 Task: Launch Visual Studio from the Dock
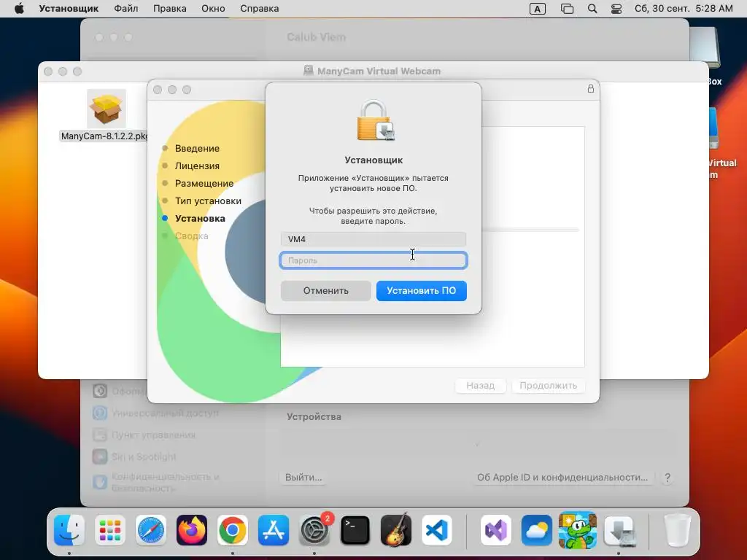click(495, 530)
